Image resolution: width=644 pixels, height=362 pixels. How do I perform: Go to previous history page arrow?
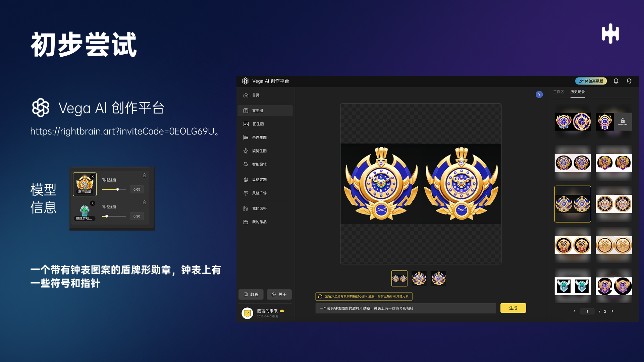point(574,311)
